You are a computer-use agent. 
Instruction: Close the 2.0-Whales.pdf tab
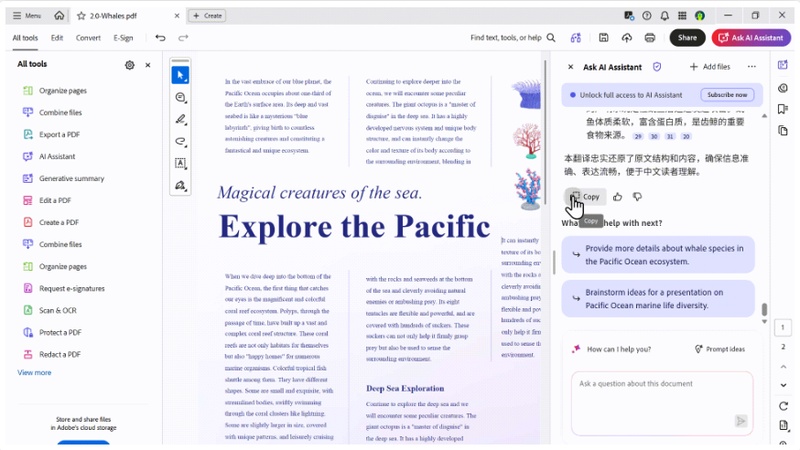click(x=177, y=16)
